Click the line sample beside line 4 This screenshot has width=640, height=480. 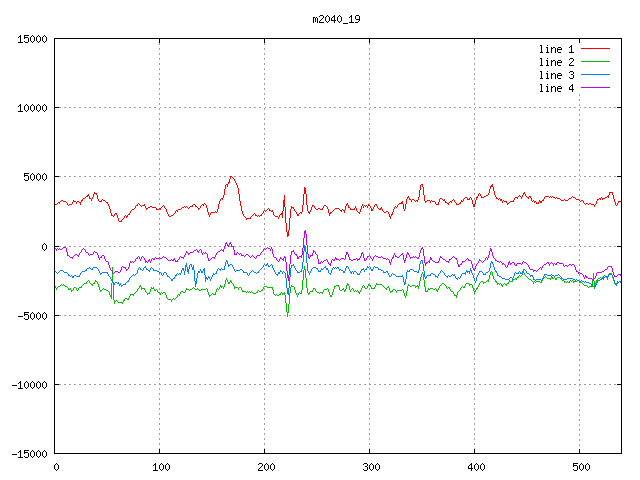pos(595,88)
